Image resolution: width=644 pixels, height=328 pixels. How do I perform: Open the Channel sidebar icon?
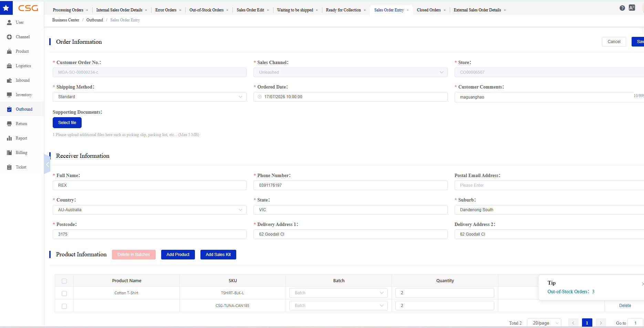[x=9, y=37]
